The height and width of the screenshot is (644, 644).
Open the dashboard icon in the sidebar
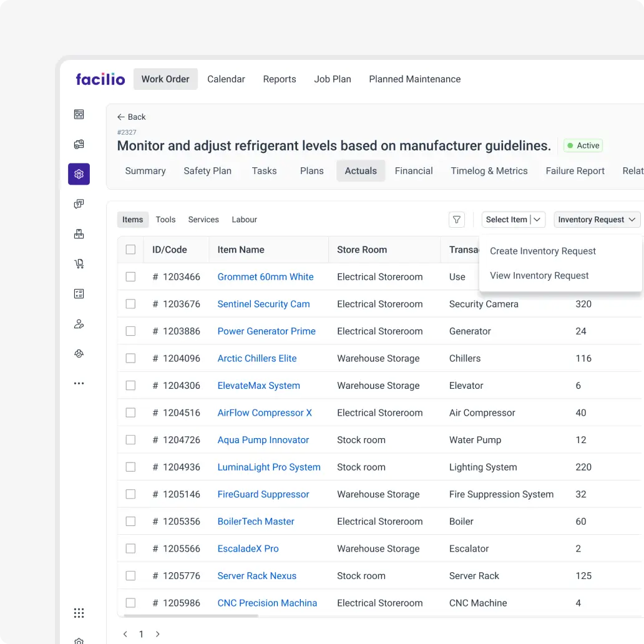point(79,114)
